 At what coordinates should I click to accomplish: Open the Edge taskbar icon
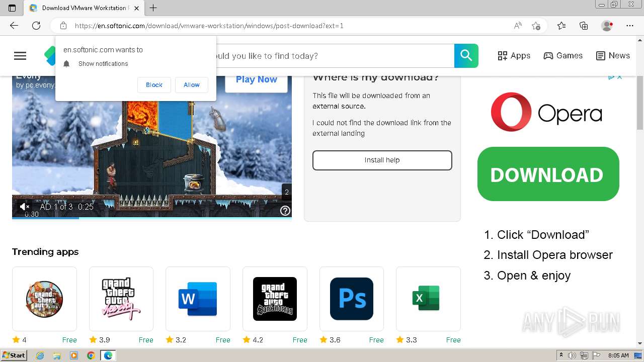point(108,355)
